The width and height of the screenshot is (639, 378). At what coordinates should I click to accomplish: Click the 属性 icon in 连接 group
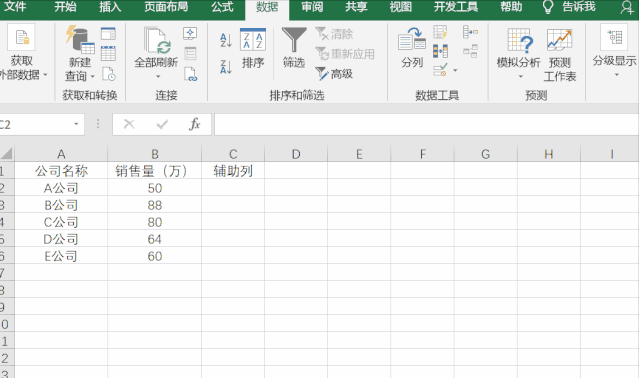pyautogui.click(x=190, y=53)
